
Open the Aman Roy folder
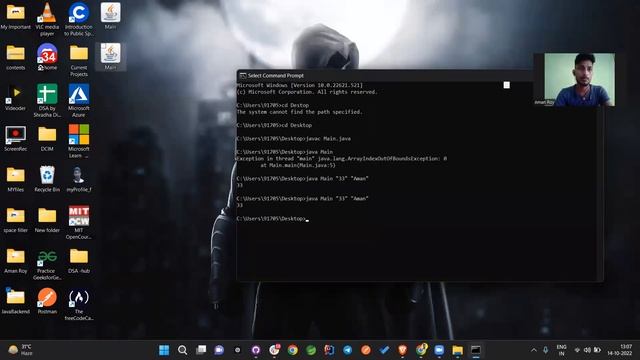(x=16, y=260)
